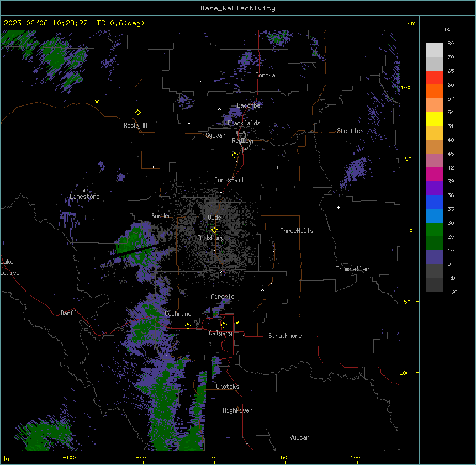
Task: Click the 80 value in dBZ legend
Action: pyautogui.click(x=451, y=44)
